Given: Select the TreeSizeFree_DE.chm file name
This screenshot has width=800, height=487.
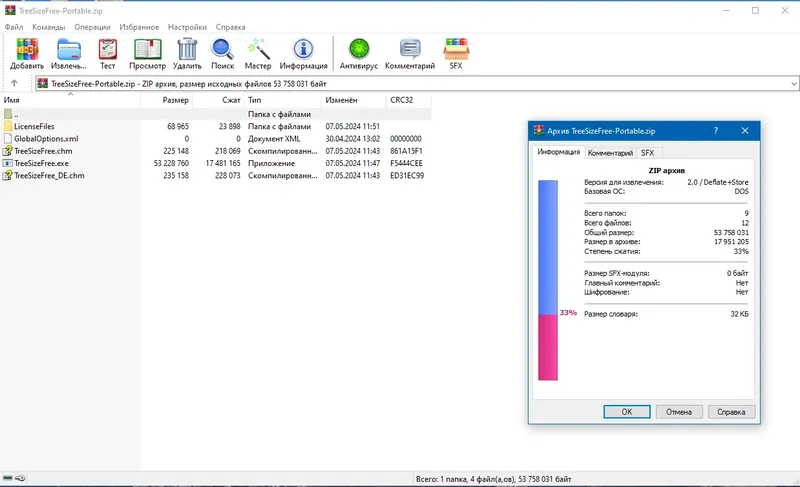Looking at the screenshot, I should click(49, 175).
